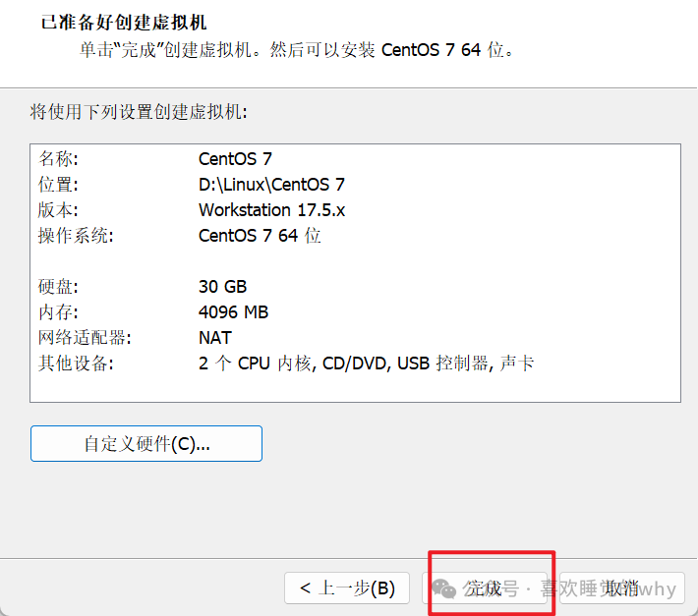This screenshot has width=698, height=616.
Task: Click the text '将使用下列设置创建虚拟机:'
Action: coord(139,112)
